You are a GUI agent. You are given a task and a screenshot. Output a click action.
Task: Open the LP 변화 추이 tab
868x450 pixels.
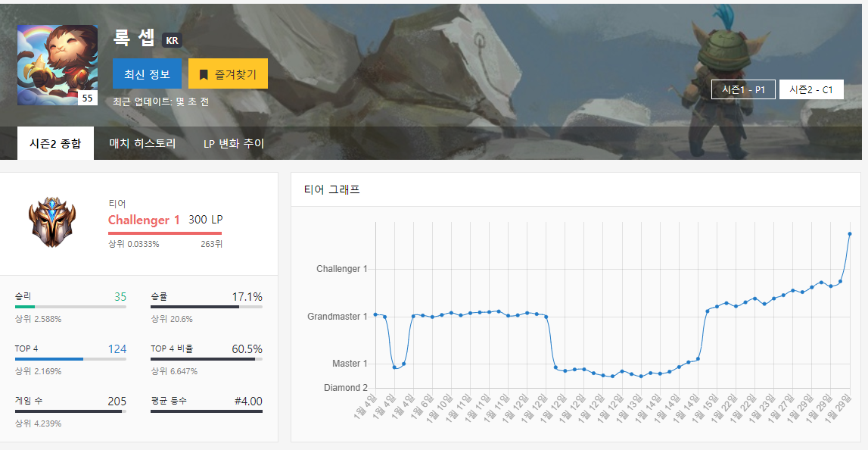(234, 143)
